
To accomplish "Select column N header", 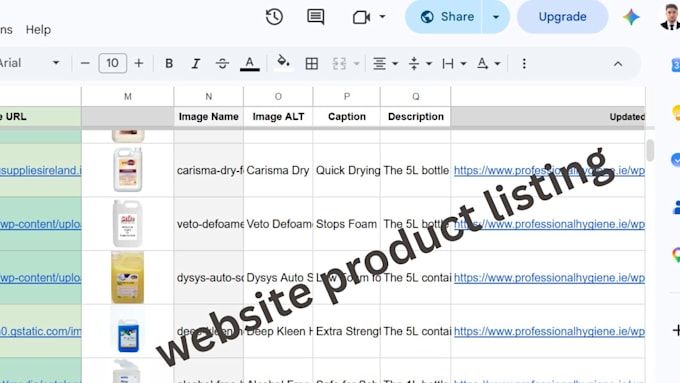I will coord(209,96).
